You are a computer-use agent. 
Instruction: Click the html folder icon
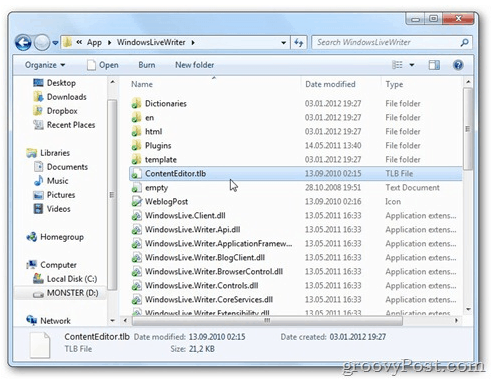(x=136, y=131)
